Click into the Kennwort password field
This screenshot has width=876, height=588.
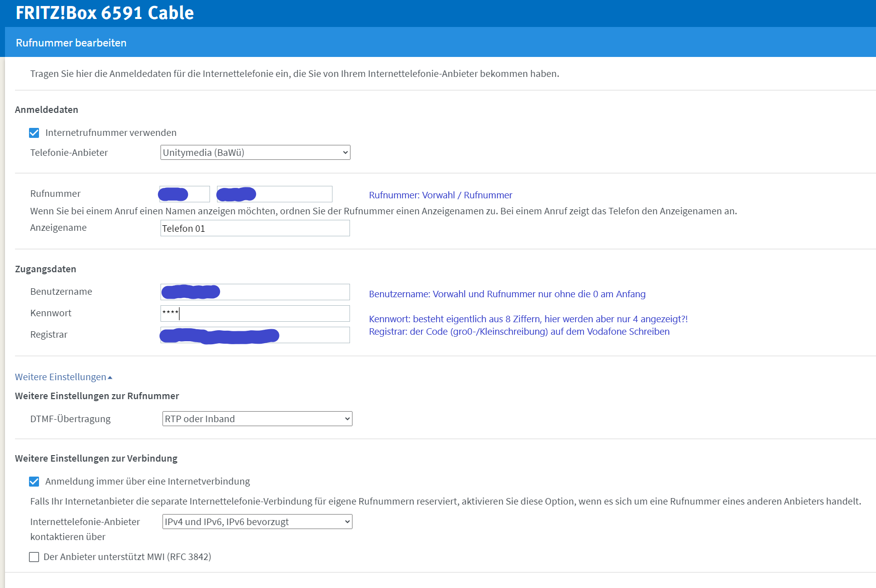[x=255, y=313]
